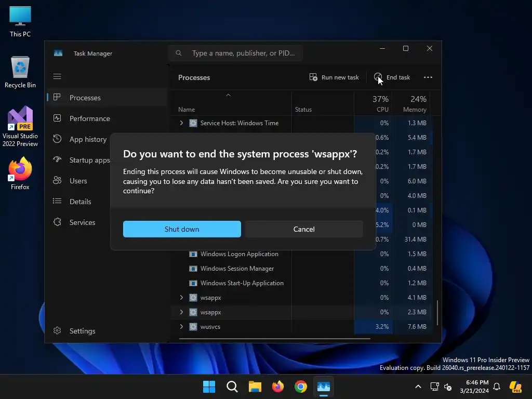532x399 pixels.
Task: Switch to the Details page
Action: tap(79, 202)
